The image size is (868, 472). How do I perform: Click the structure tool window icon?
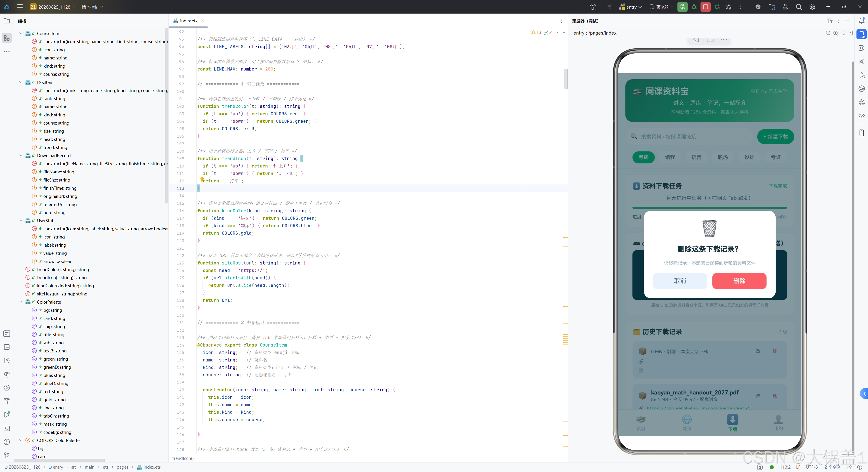7,38
